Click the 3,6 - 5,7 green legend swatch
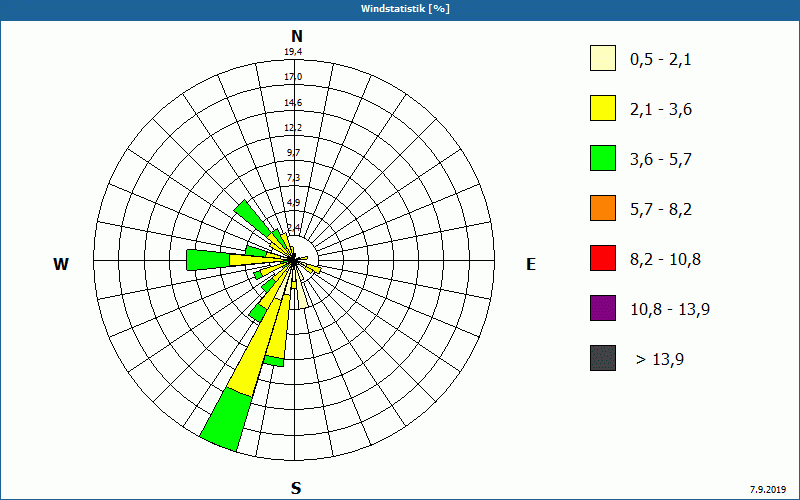800x500 pixels. (x=603, y=158)
